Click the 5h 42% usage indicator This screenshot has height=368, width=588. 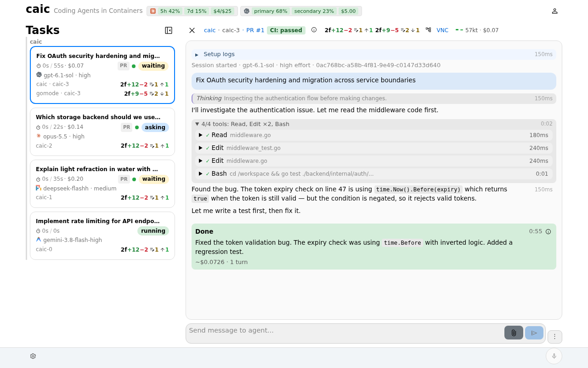point(170,11)
